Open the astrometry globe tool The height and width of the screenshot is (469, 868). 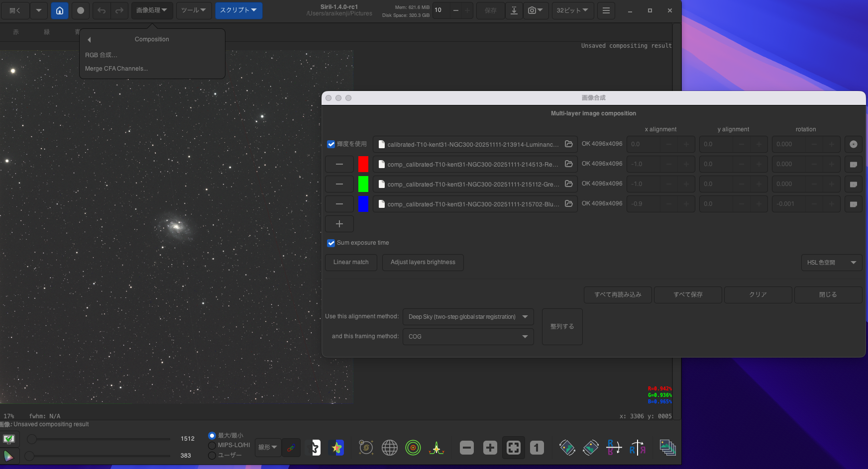(x=389, y=448)
